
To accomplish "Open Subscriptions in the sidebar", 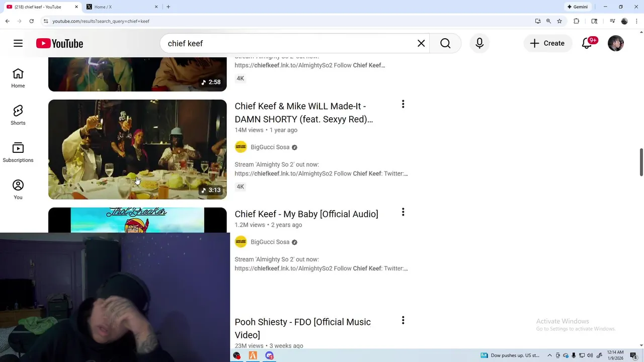I will click(18, 153).
